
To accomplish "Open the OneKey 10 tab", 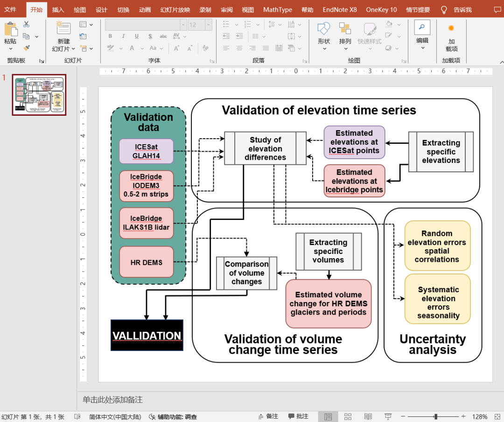I will pyautogui.click(x=381, y=10).
